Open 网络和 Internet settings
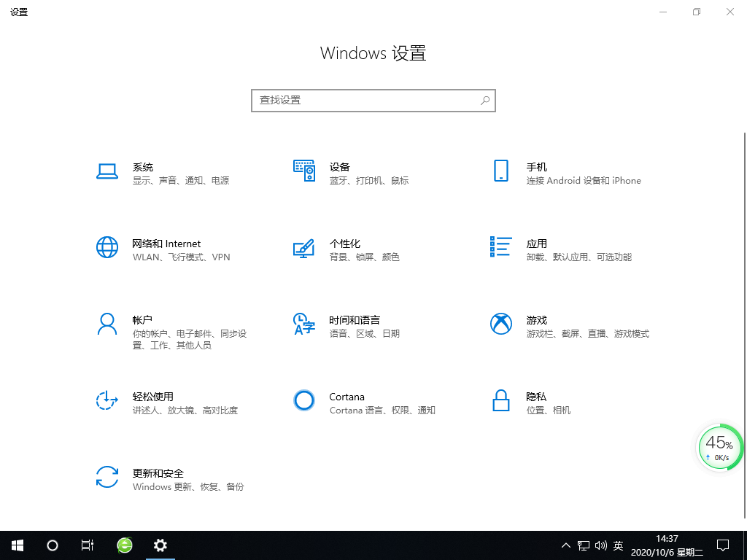The width and height of the screenshot is (747, 560). point(166,249)
